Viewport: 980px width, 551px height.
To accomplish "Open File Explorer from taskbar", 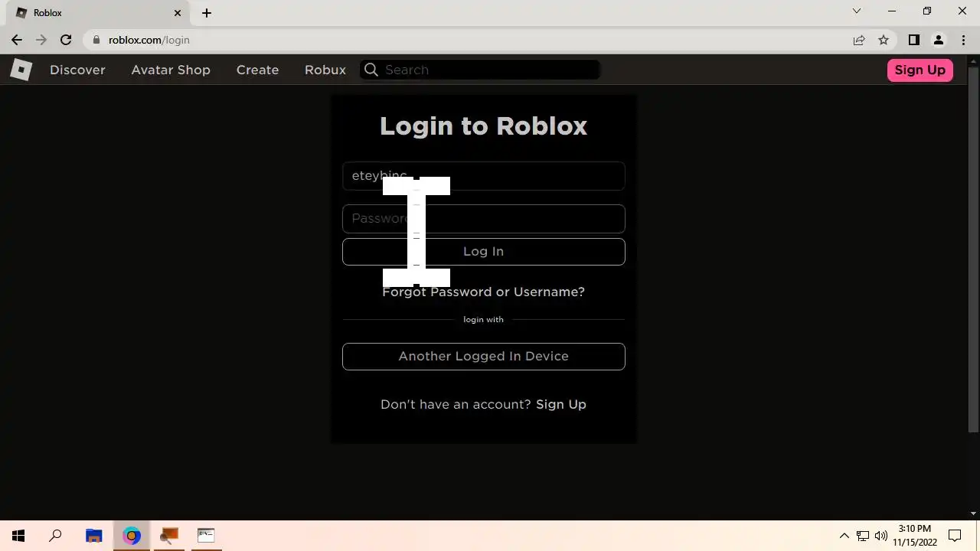I will 93,536.
